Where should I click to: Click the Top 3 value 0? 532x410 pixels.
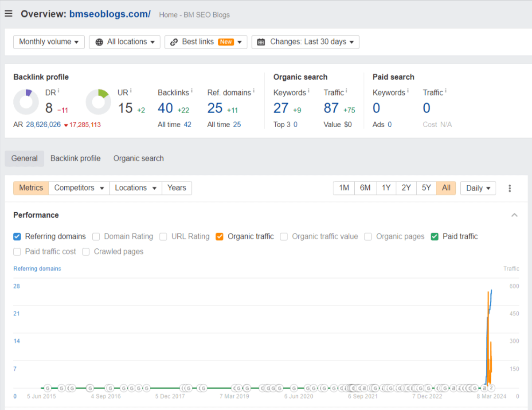[295, 125]
